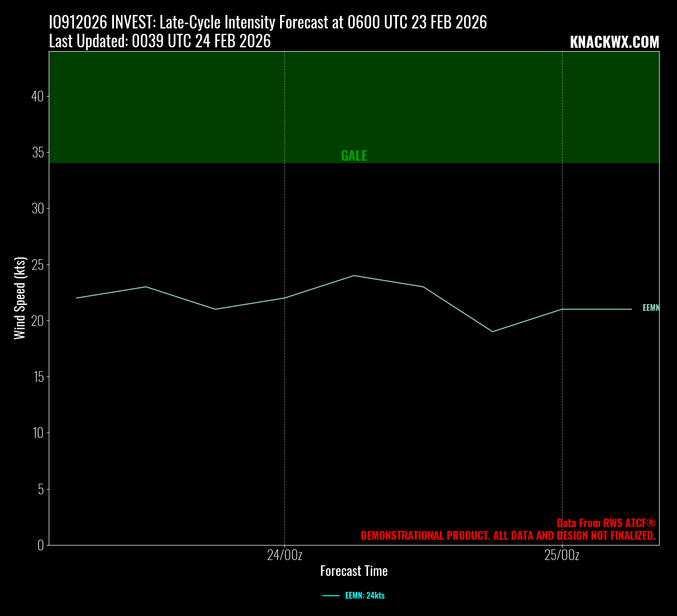The height and width of the screenshot is (616, 677).
Task: Click the green GALE threshold label
Action: [x=354, y=155]
